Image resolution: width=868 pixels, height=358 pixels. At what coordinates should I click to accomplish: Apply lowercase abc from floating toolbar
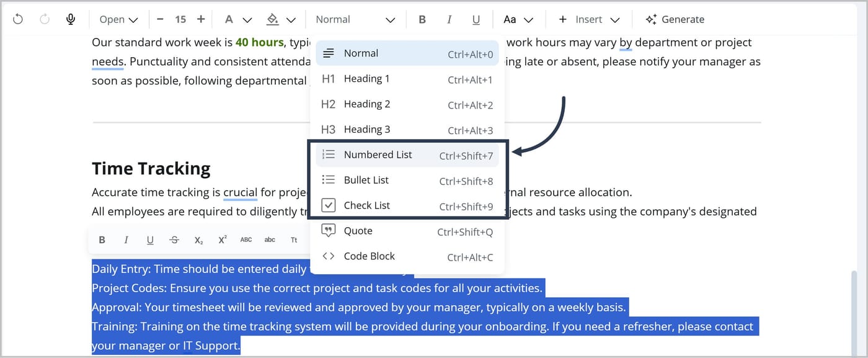(270, 240)
